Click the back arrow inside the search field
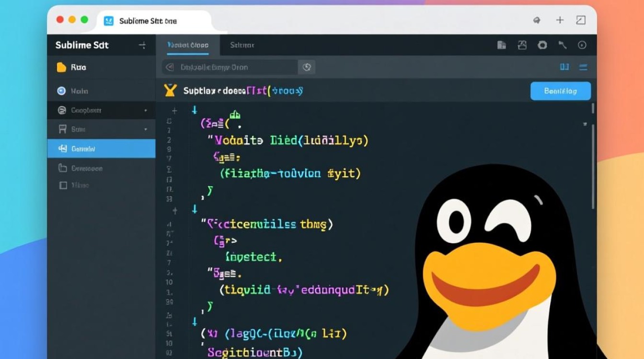The image size is (644, 359). pyautogui.click(x=169, y=67)
